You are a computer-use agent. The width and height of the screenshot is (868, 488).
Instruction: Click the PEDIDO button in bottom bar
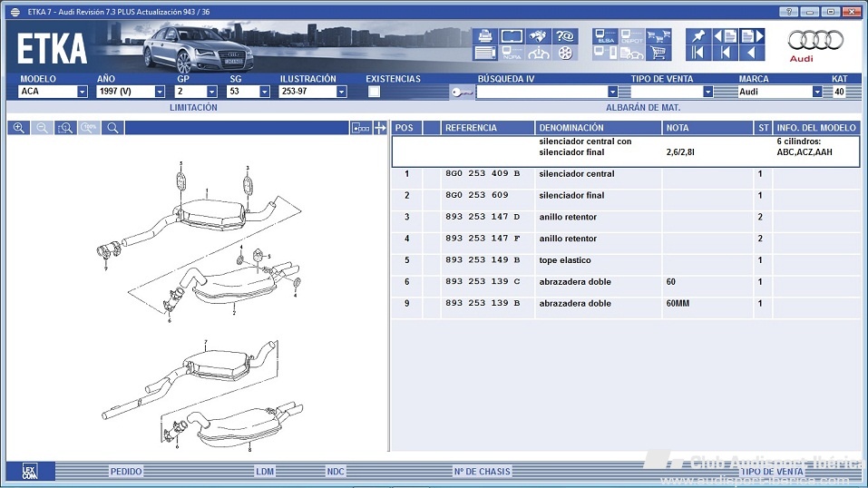pyautogui.click(x=126, y=472)
